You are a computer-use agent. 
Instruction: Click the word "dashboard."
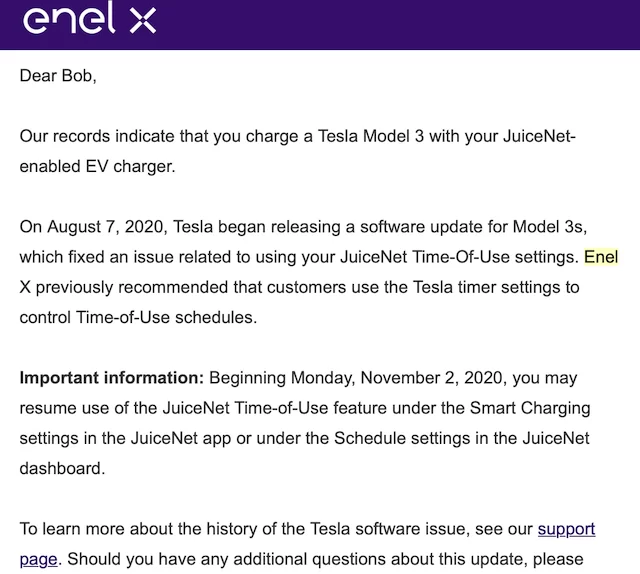click(x=64, y=469)
